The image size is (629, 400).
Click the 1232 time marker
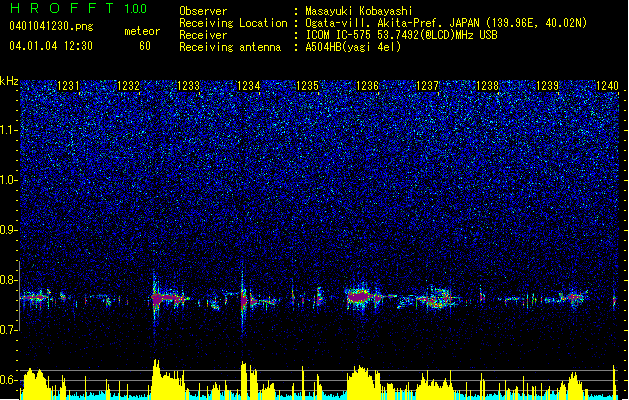pos(128,85)
